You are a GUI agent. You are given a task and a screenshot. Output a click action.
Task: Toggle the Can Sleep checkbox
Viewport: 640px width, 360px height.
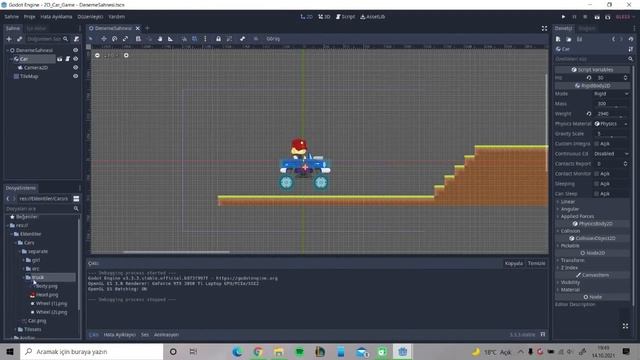(x=597, y=193)
